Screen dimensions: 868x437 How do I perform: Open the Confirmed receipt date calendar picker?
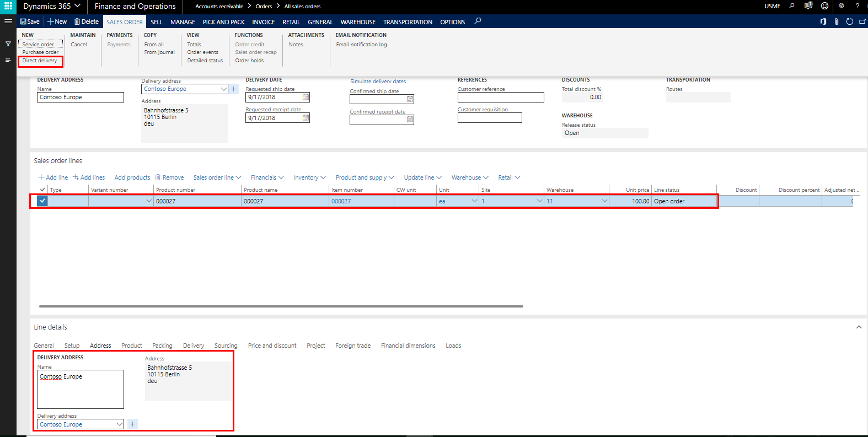[x=410, y=120]
